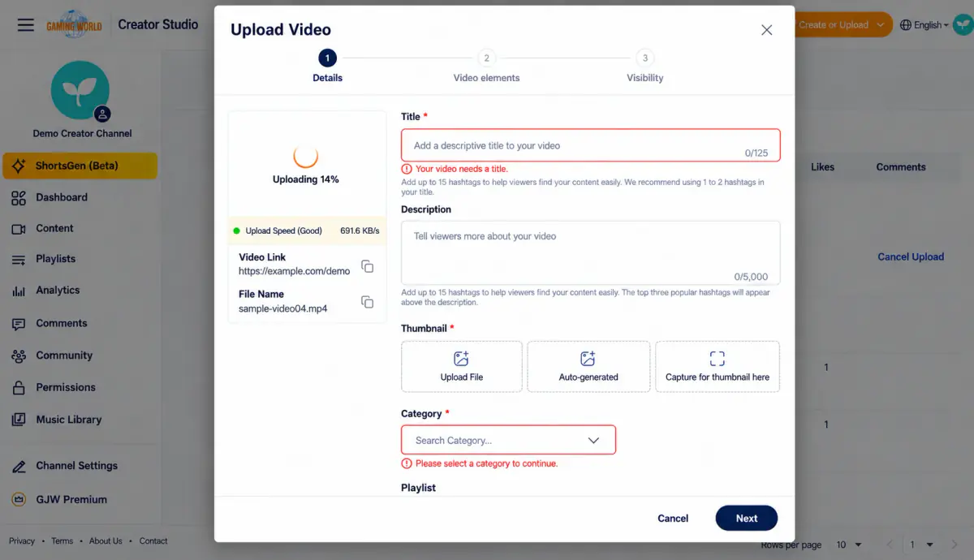
Task: Click into the Description text area
Action: tap(590, 252)
